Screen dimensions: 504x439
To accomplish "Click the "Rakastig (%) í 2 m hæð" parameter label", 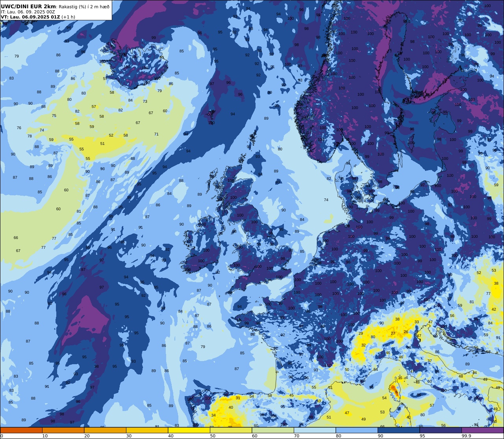I will [x=84, y=7].
